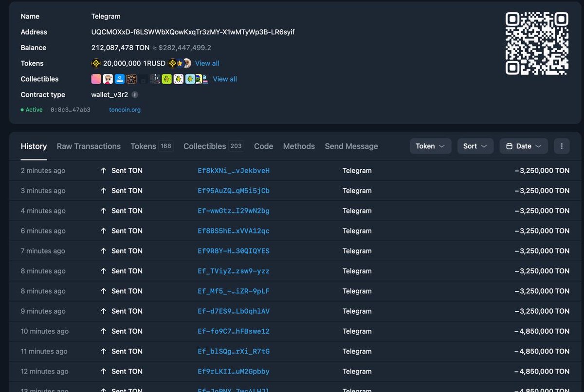Click View all next to Collectibles
This screenshot has width=584, height=392.
pos(225,79)
